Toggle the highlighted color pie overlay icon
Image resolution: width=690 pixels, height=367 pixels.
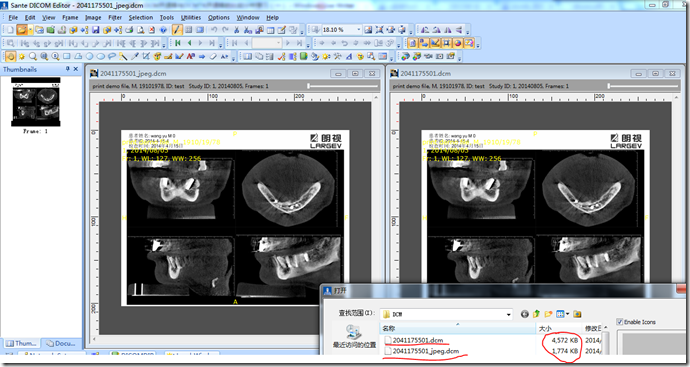click(x=458, y=43)
